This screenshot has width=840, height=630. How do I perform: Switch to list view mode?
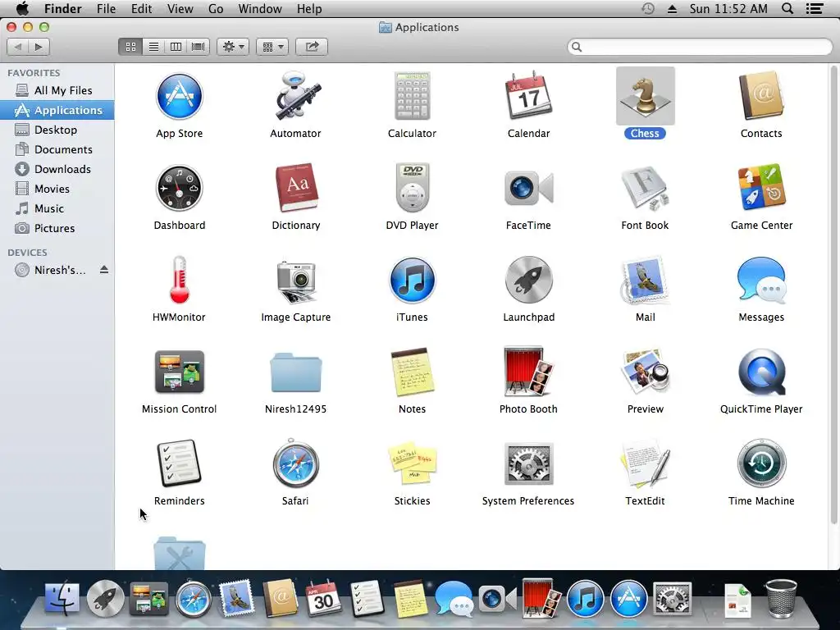pos(153,47)
